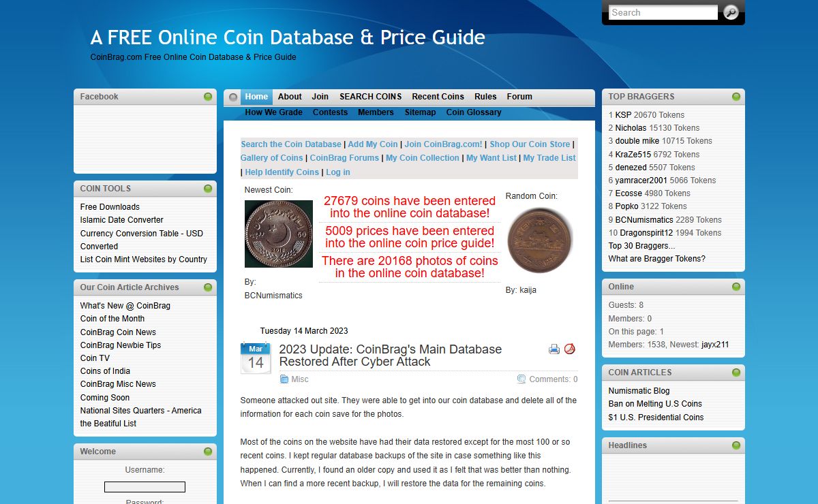This screenshot has height=504, width=818.
Task: Collapse the TOP BRAGGERS panel
Action: coord(736,97)
